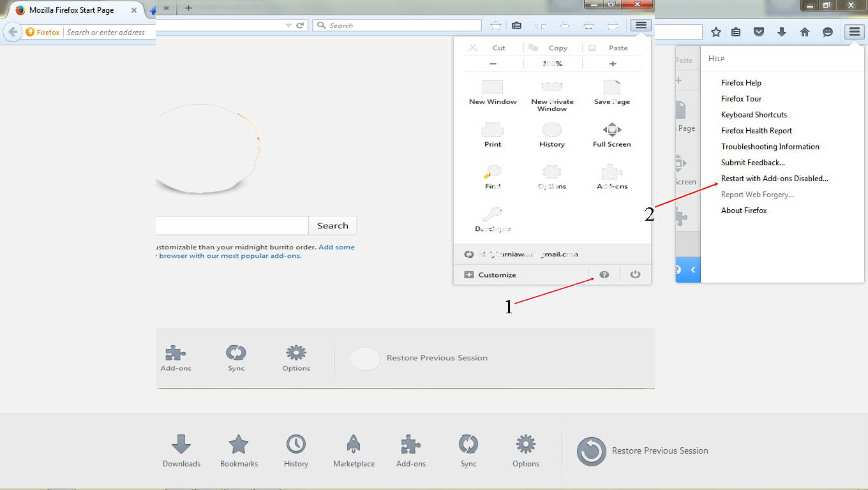Open Sync from the outer bottom launcher bar
This screenshot has height=490, width=868.
[468, 451]
